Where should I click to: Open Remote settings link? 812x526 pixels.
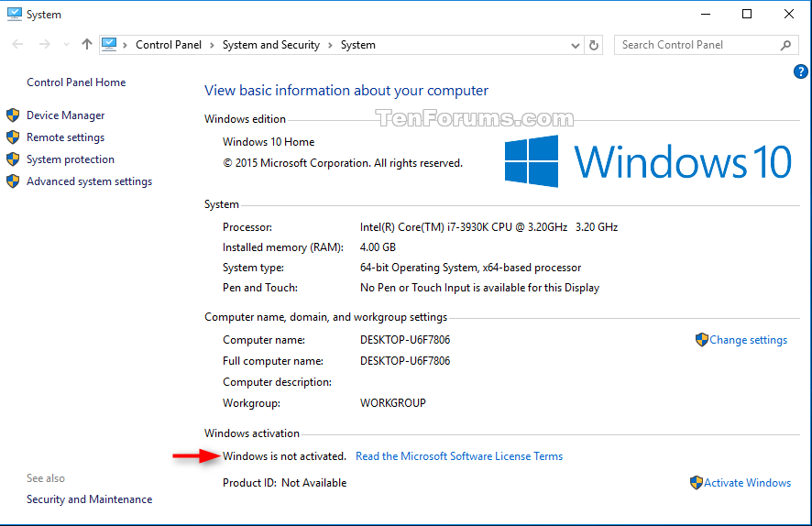tap(66, 137)
